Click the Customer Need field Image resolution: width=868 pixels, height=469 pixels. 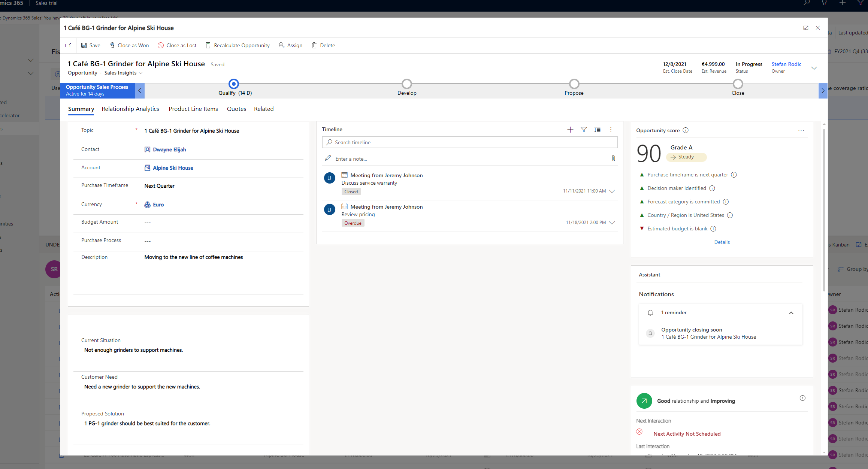[x=188, y=387]
